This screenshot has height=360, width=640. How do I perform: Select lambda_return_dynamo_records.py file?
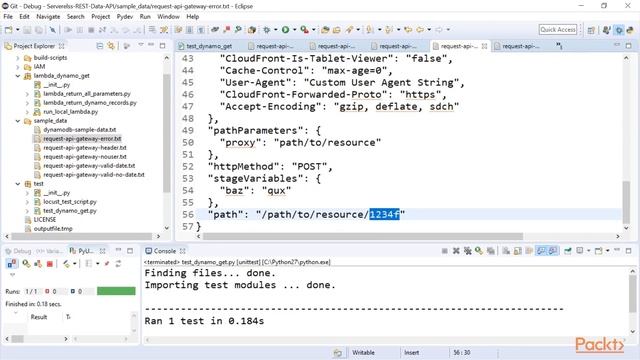point(90,103)
